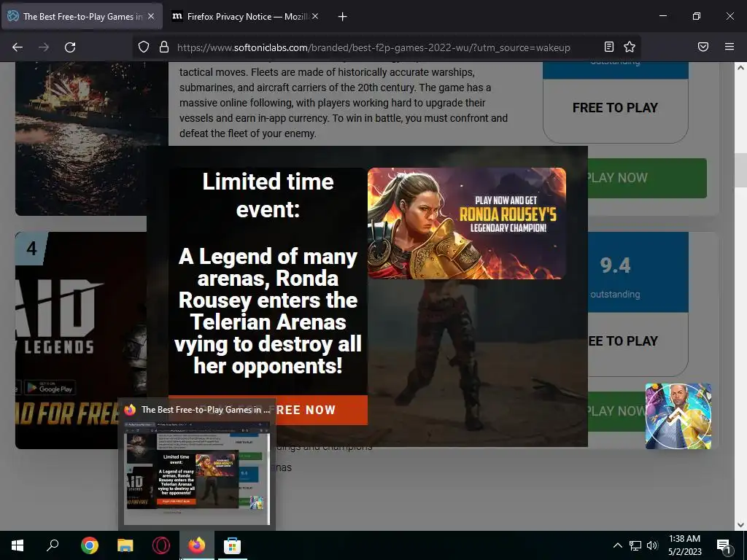The image size is (747, 560).
Task: Click the forward navigation arrow
Action: coord(44,47)
